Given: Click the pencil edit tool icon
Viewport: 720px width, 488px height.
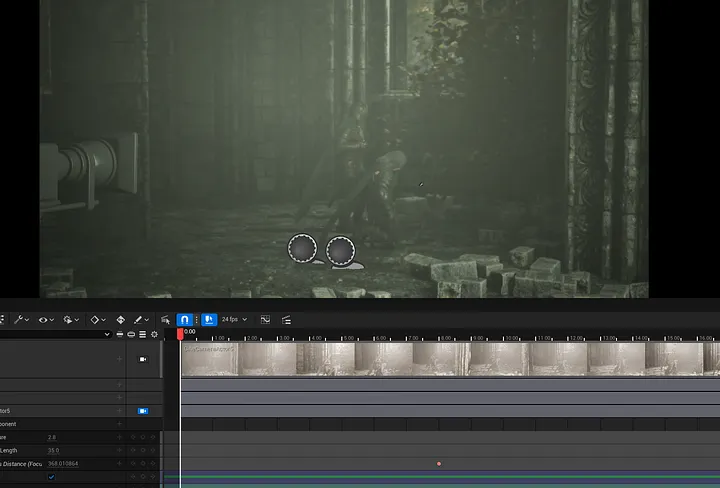Looking at the screenshot, I should 139,320.
